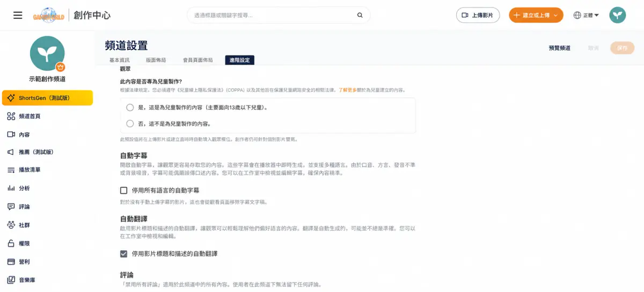This screenshot has width=644, height=292.
Task: Click the 保存 button
Action: (x=622, y=48)
